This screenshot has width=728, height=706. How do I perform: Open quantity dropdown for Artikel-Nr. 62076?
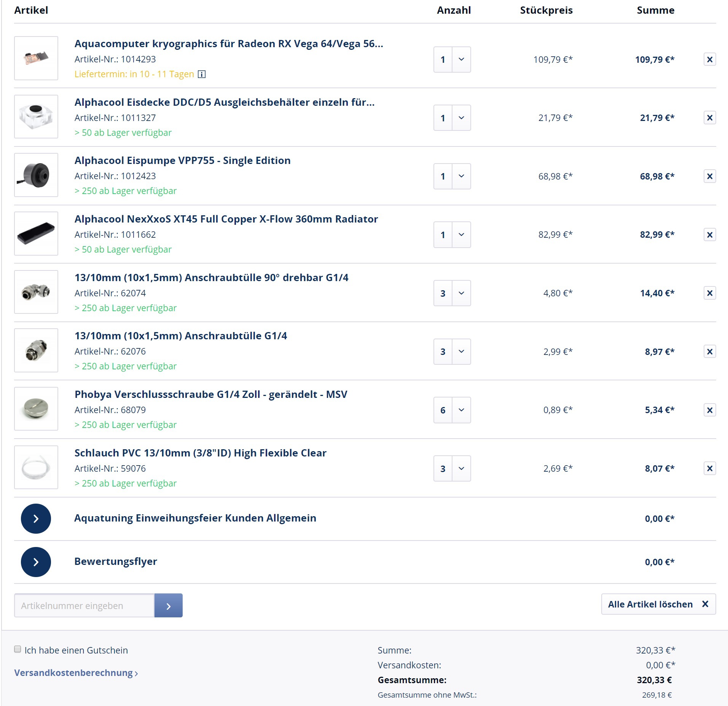[x=461, y=351]
